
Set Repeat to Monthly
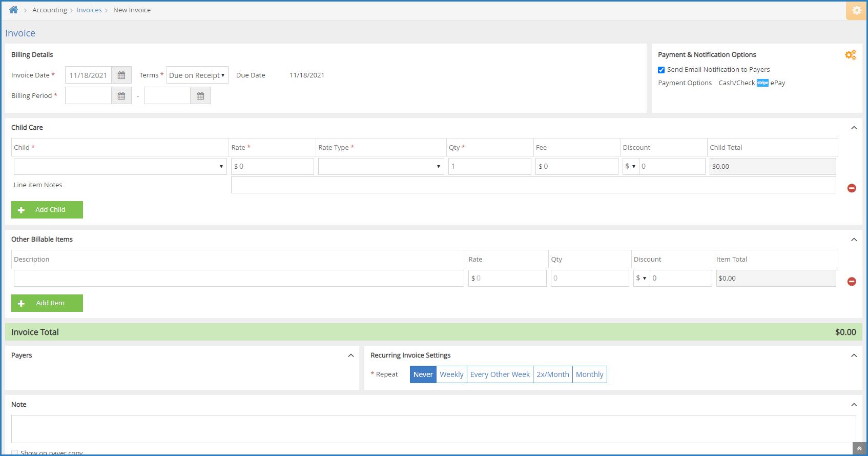coord(590,374)
